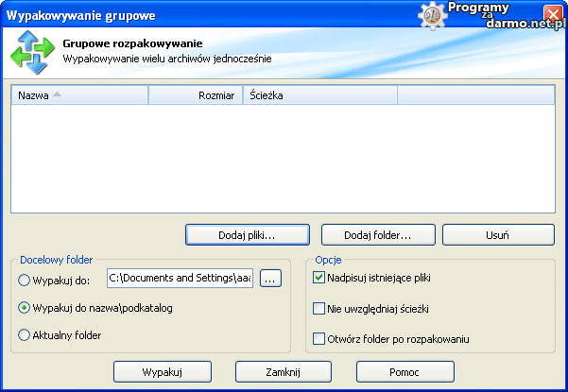
Task: Click the group unpacking arrows icon
Action: (31, 52)
